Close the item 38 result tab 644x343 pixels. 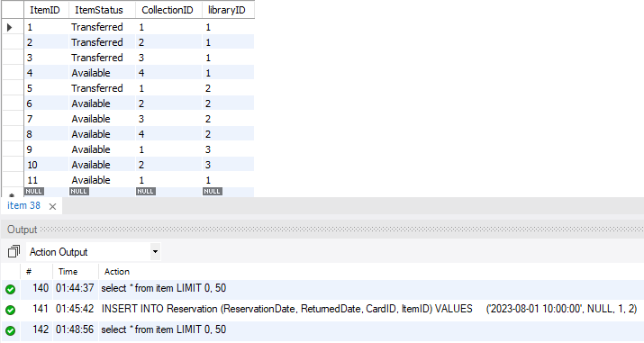point(52,206)
